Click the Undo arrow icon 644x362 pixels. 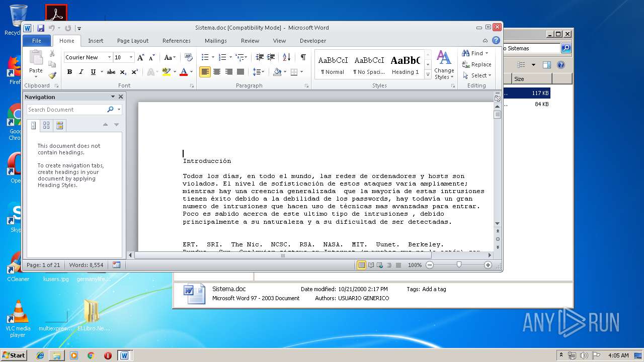click(x=51, y=28)
